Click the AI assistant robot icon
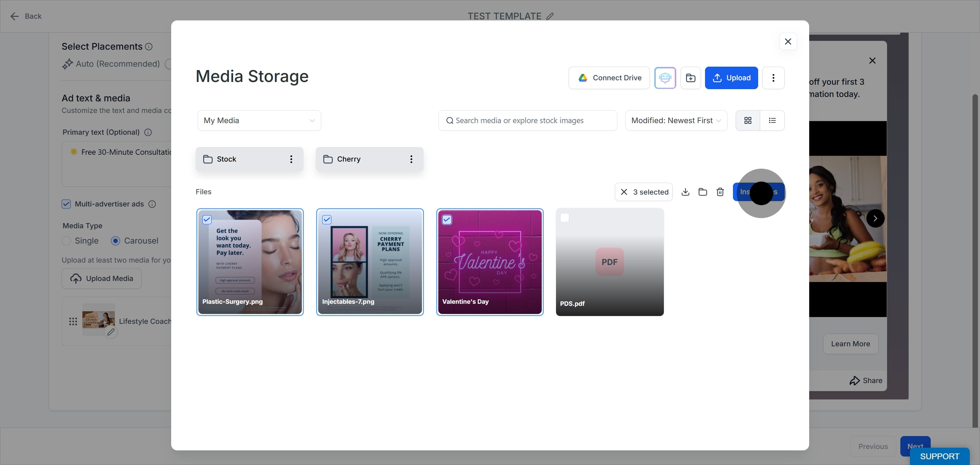 665,78
